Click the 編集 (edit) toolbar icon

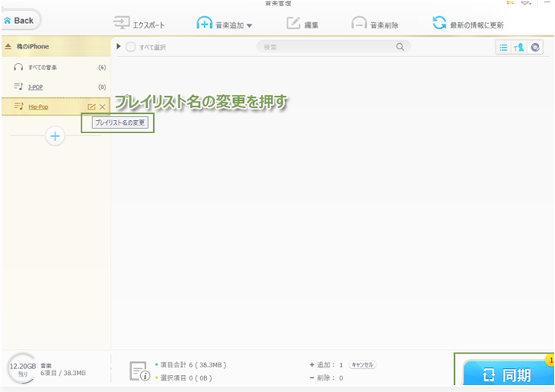[x=293, y=23]
